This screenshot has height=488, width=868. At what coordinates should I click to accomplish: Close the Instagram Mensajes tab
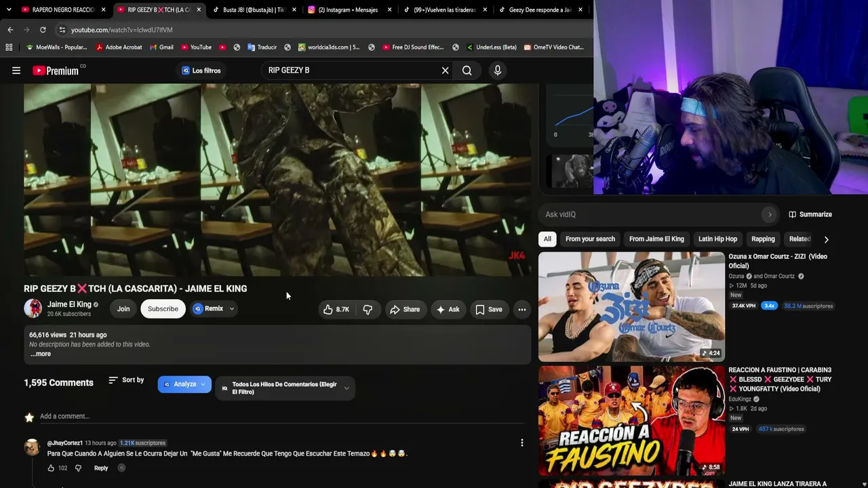point(390,10)
